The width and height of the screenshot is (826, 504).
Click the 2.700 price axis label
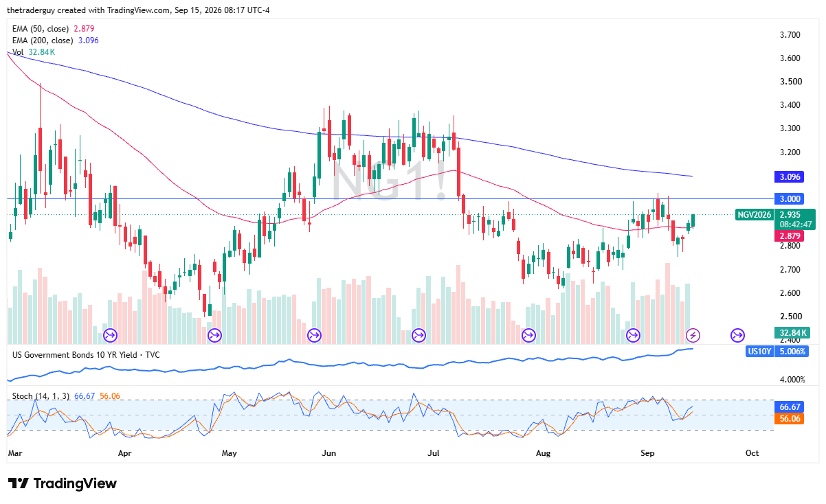[x=790, y=269]
